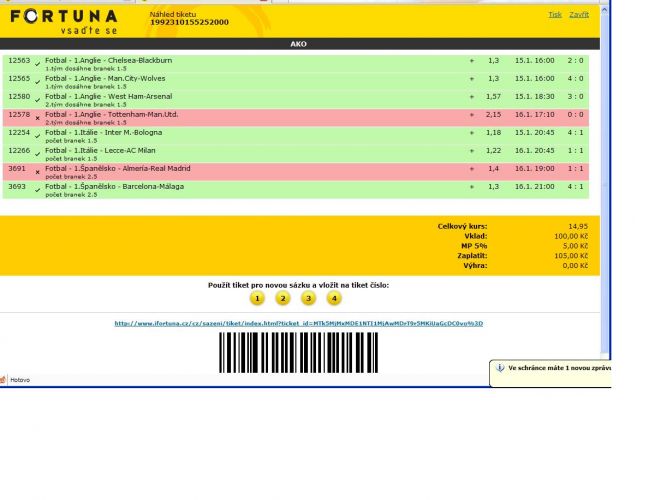Open the ifortuna.cz ticket URL link
655x500 pixels.
pos(299,323)
